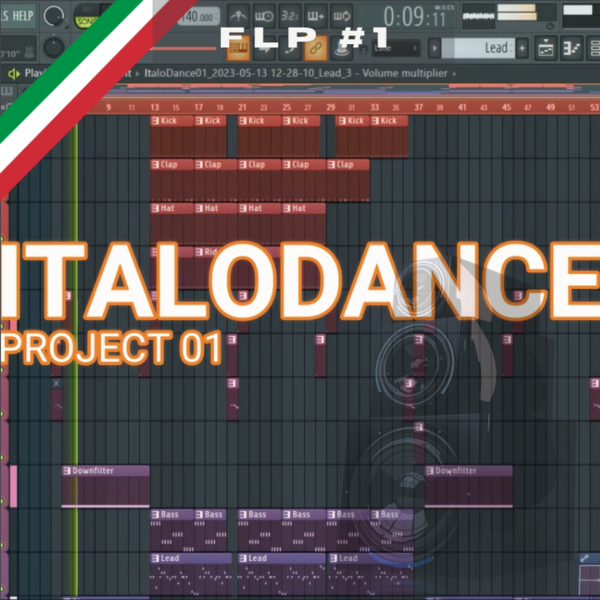Image resolution: width=600 pixels, height=600 pixels.
Task: Select the Hat clip at bar 17
Action: pos(216,224)
